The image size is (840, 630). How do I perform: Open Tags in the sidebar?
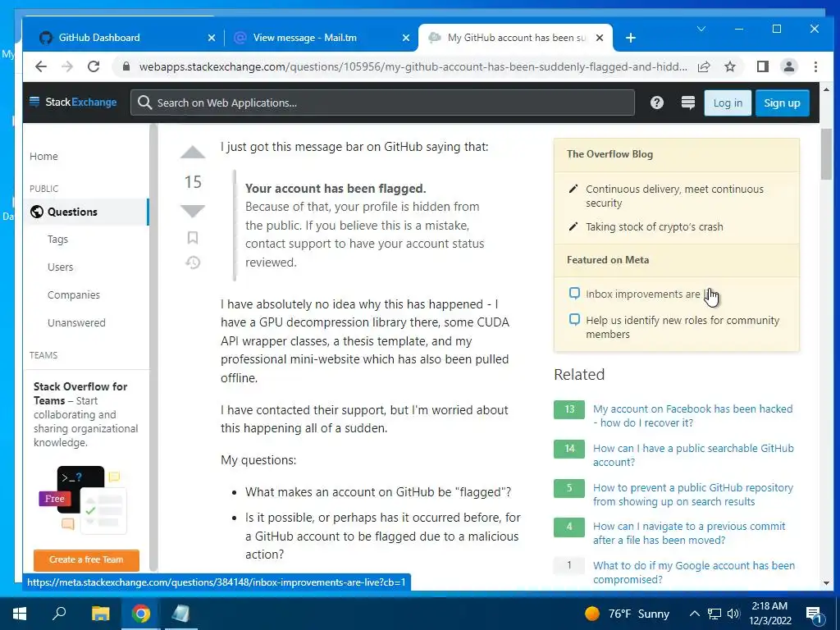coord(58,239)
